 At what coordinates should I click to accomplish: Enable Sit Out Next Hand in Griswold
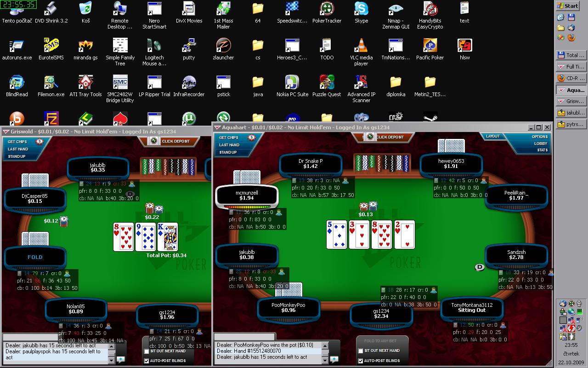[x=147, y=351]
